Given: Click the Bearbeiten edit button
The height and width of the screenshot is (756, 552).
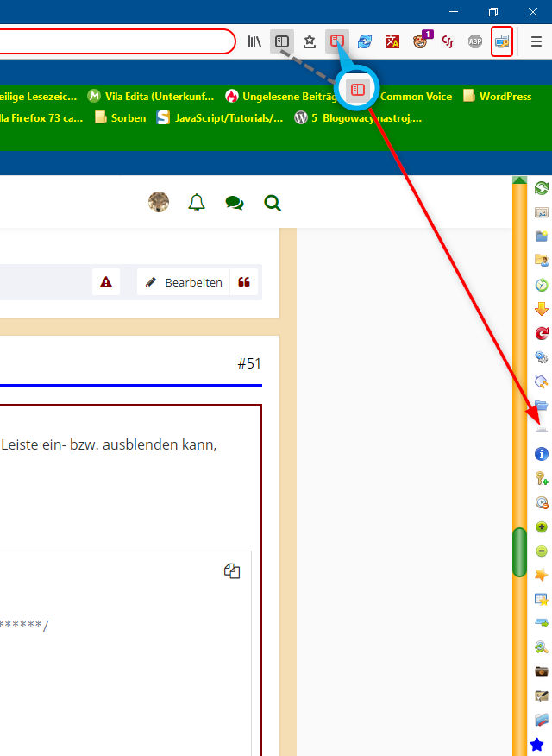Looking at the screenshot, I should click(x=184, y=282).
